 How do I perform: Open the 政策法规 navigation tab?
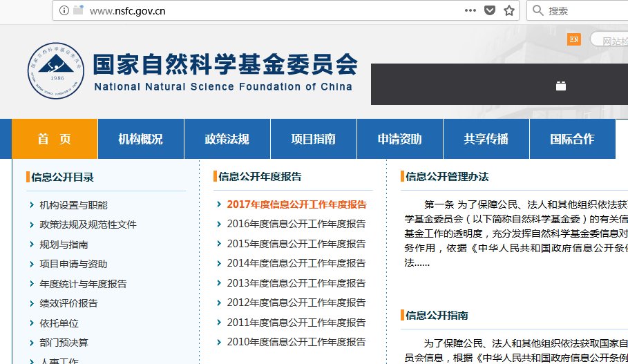coord(227,139)
